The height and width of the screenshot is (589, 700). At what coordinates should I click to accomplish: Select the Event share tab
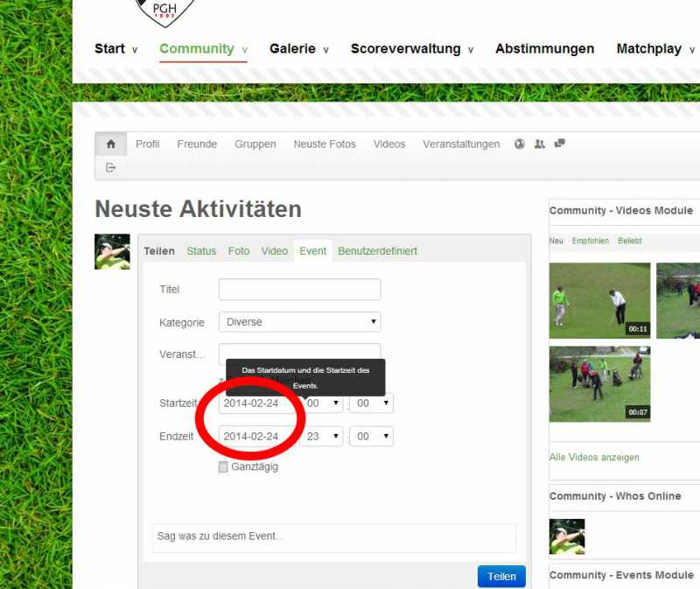pos(313,251)
